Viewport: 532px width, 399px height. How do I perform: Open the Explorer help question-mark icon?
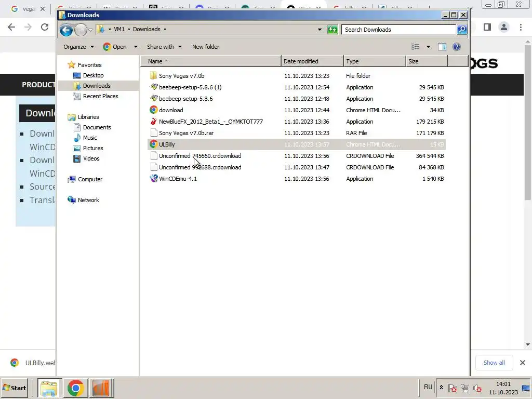click(x=457, y=47)
